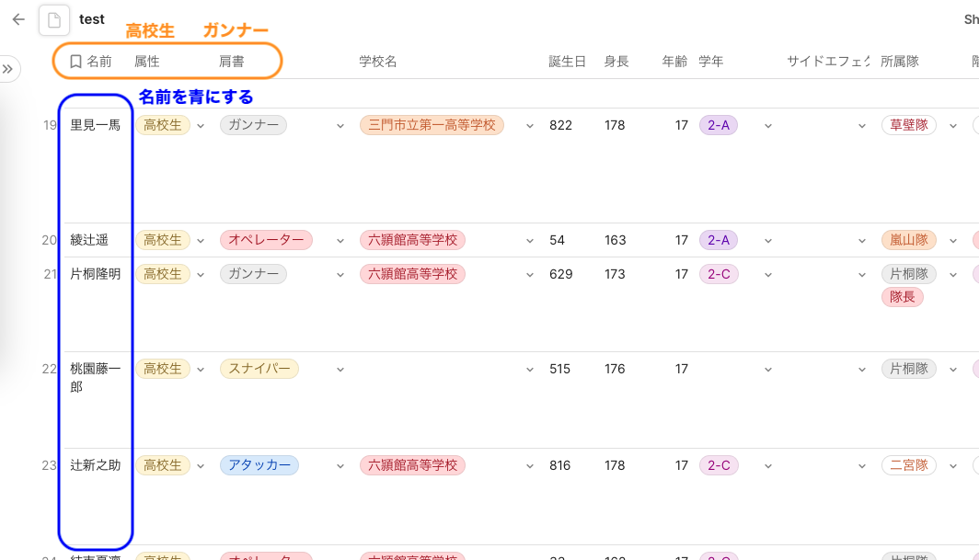Click the 草壁隊 team tag
The height and width of the screenshot is (560, 979).
click(x=909, y=125)
